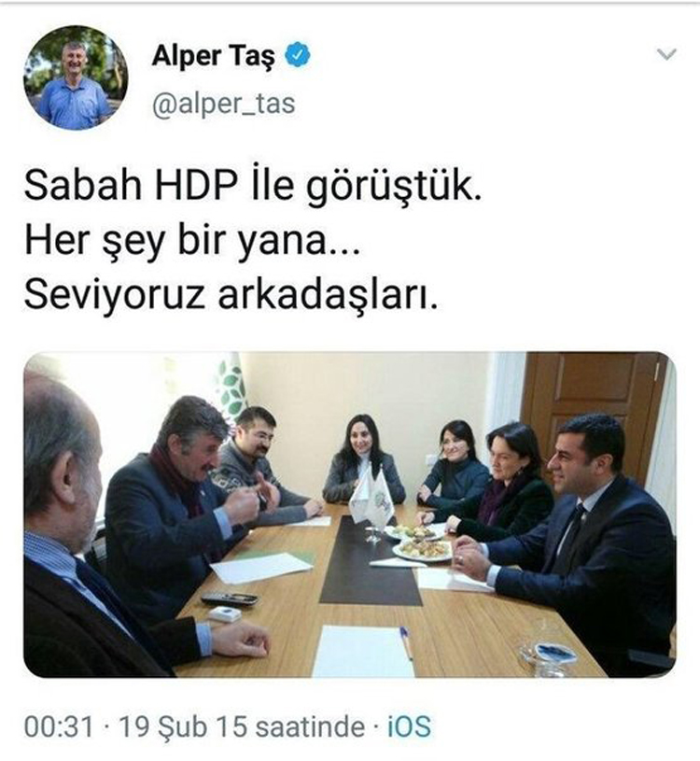Image resolution: width=700 pixels, height=761 pixels.
Task: Click the glass ashtray in photo corner
Action: coord(549,656)
